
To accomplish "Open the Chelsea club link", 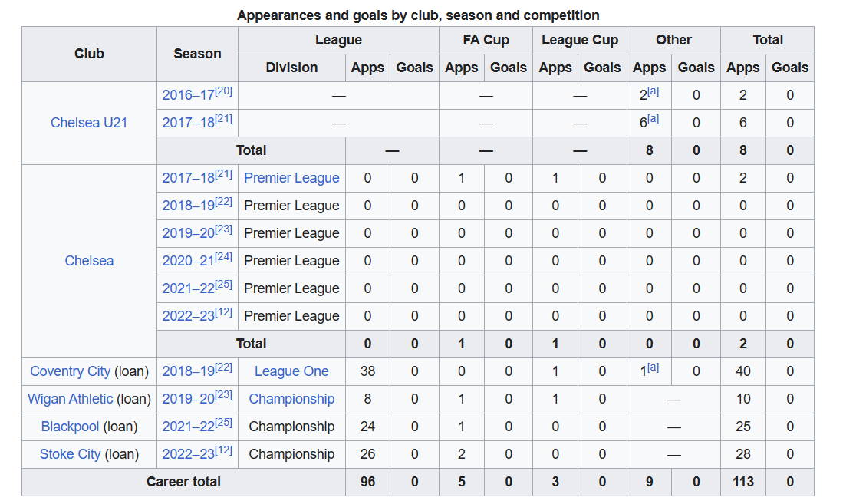I will click(89, 261).
